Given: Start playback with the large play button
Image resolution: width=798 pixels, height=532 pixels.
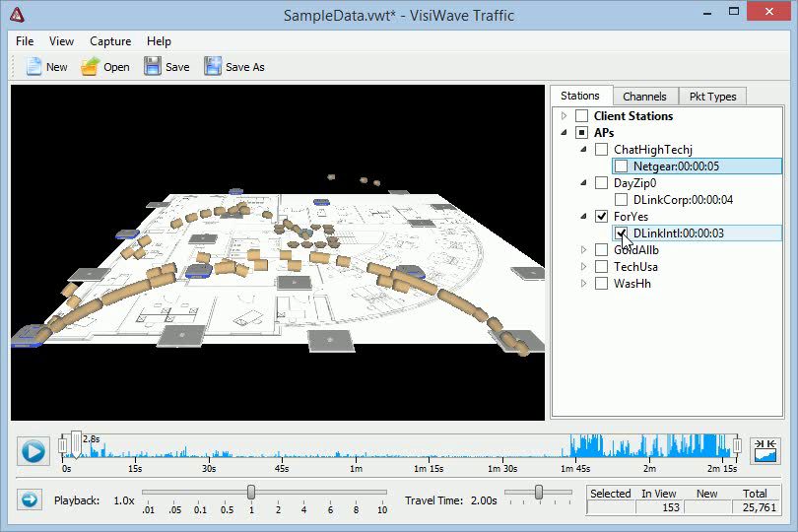Looking at the screenshot, I should (33, 451).
